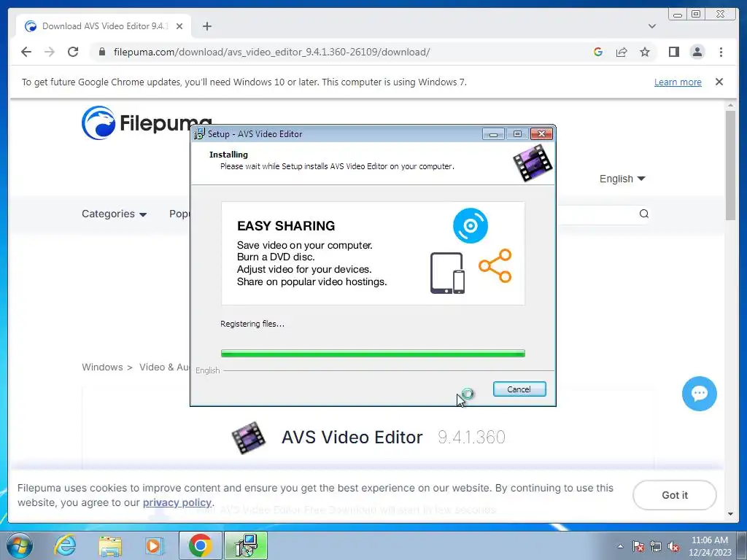Open the English language dropdown
The image size is (747, 560).
(622, 179)
